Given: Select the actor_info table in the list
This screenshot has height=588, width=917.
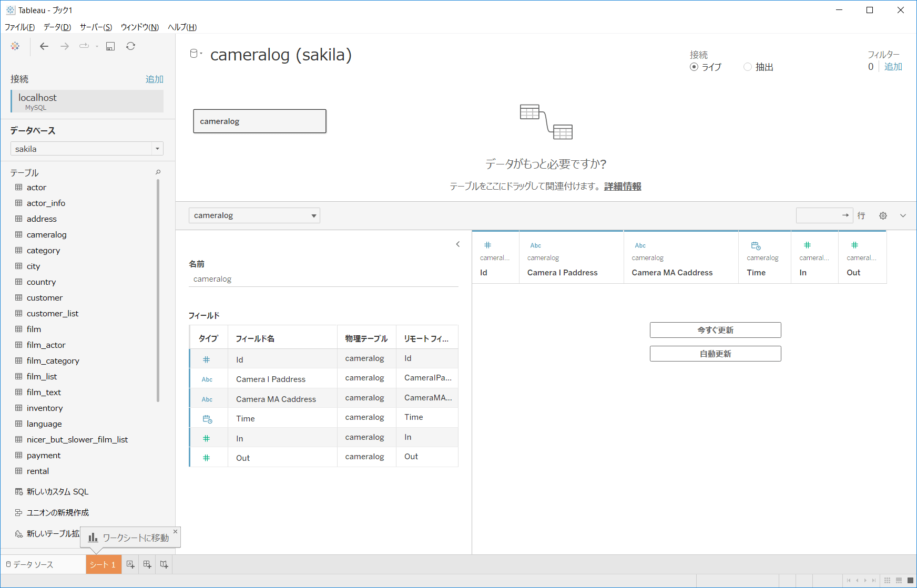Looking at the screenshot, I should coord(46,203).
